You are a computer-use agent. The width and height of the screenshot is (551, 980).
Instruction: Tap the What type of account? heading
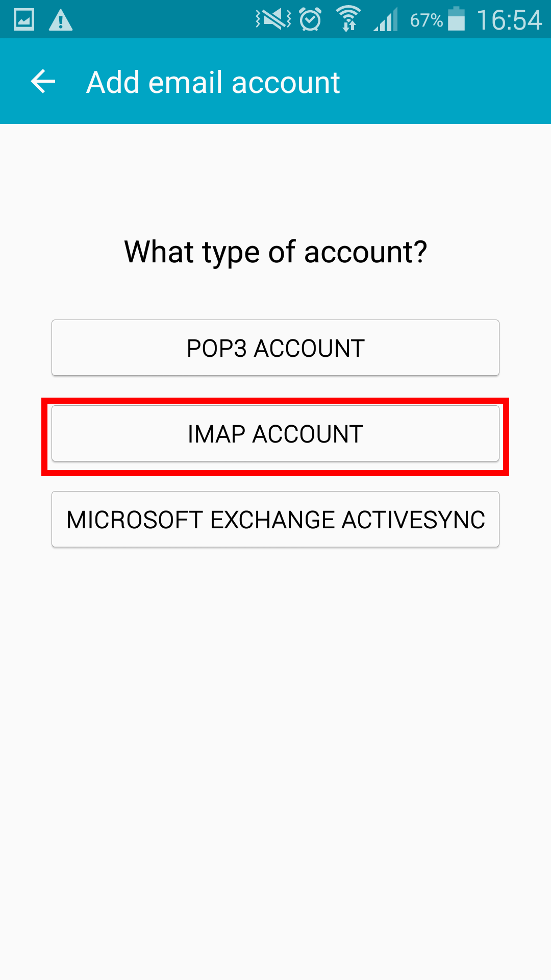click(275, 252)
